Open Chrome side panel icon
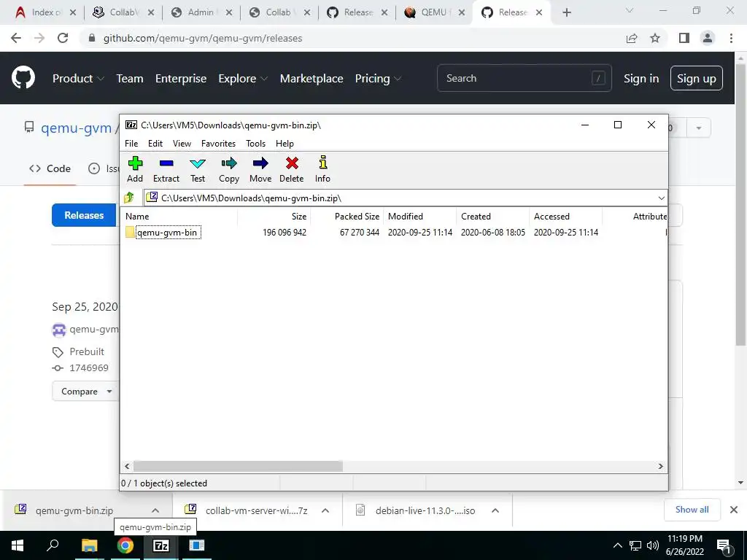The image size is (747, 560). point(684,38)
